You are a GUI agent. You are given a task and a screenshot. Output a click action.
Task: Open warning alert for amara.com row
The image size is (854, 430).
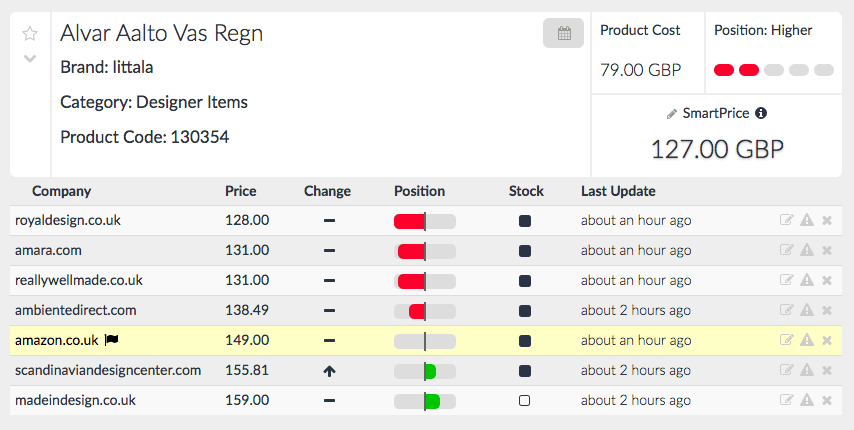click(x=807, y=251)
